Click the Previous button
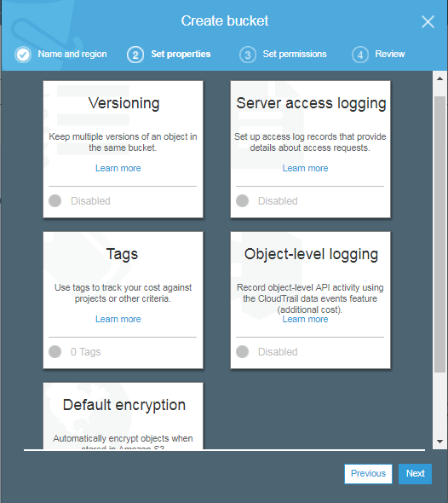This screenshot has height=503, width=448. tap(368, 473)
